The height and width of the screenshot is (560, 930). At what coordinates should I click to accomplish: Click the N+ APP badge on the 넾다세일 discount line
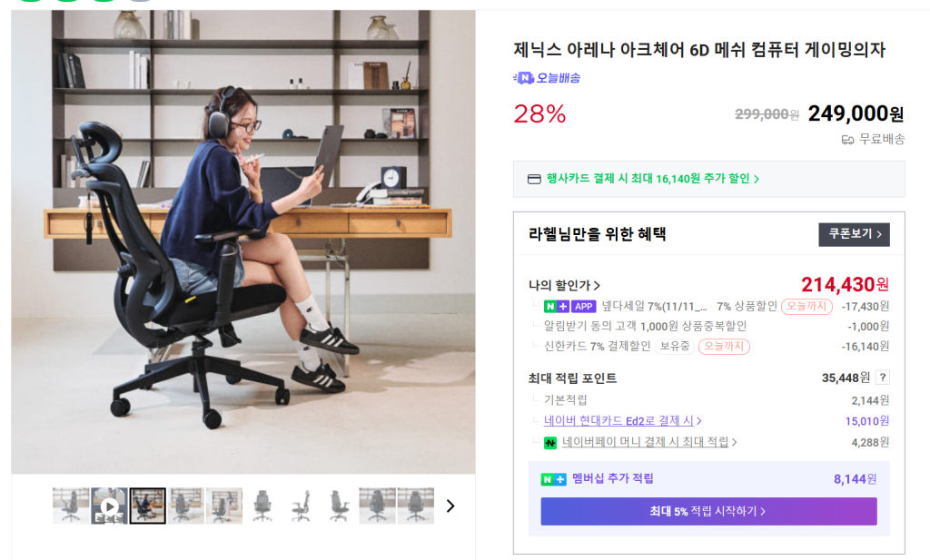[x=569, y=307]
